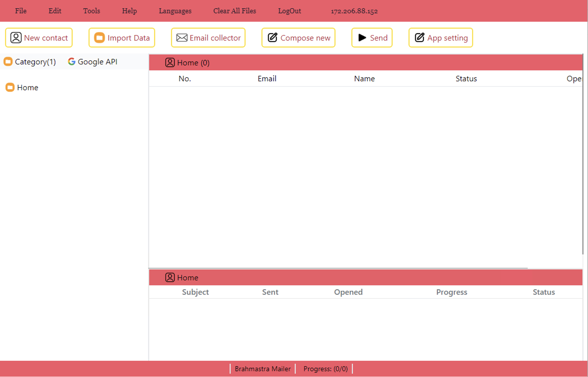Viewport: 588px width, 377px height.
Task: Select the Home item in the sidebar
Action: [27, 87]
